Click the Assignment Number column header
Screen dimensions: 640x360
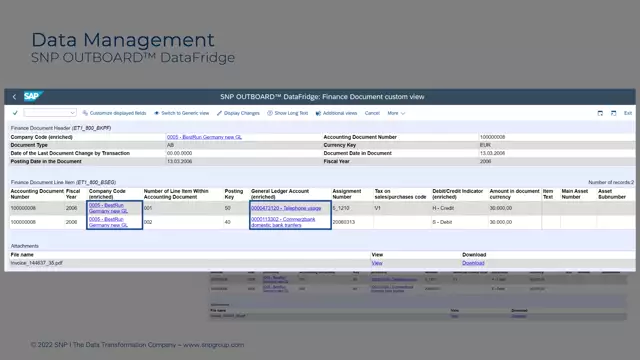pyautogui.click(x=347, y=194)
